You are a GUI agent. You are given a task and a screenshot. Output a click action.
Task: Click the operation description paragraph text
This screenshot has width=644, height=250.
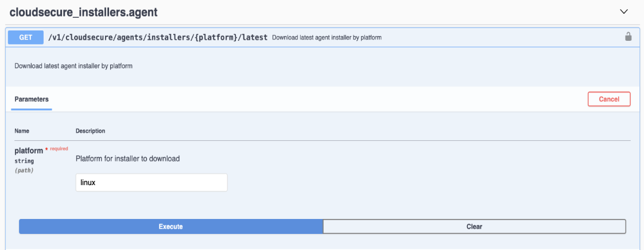click(73, 66)
